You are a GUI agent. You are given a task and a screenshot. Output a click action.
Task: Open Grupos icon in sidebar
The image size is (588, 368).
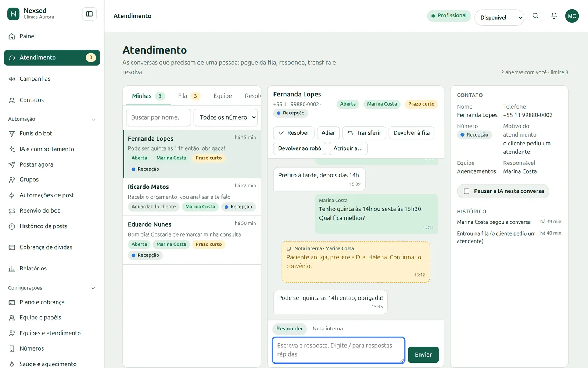click(x=12, y=180)
